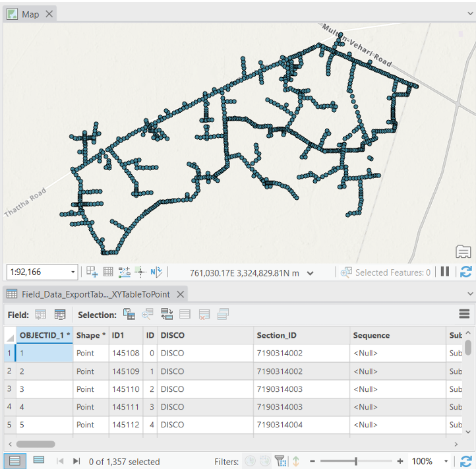Click Clear Selection icon
476x469 pixels.
point(185,314)
